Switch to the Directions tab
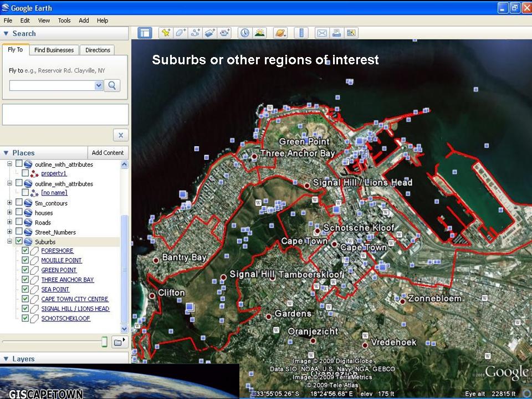This screenshot has height=399, width=532. tap(98, 50)
